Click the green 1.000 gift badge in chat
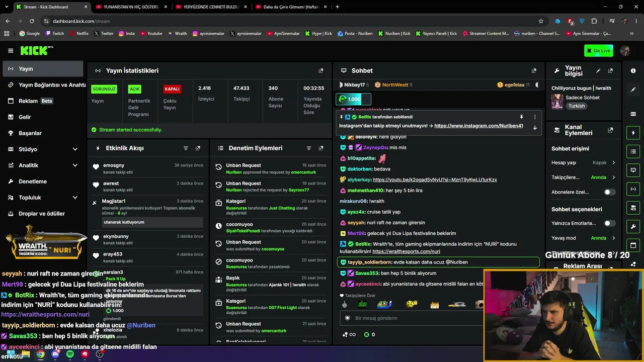This screenshot has width=644, height=362. (x=353, y=99)
